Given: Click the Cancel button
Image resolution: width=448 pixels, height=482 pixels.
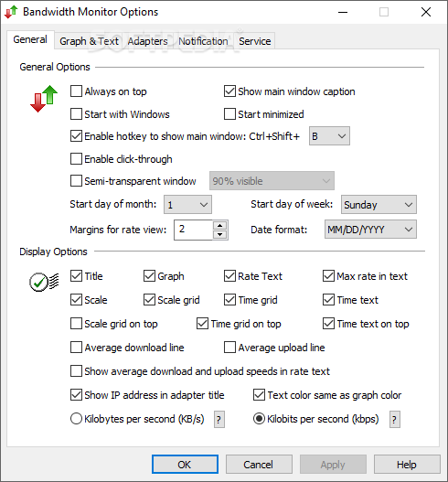Looking at the screenshot, I should coord(259,465).
